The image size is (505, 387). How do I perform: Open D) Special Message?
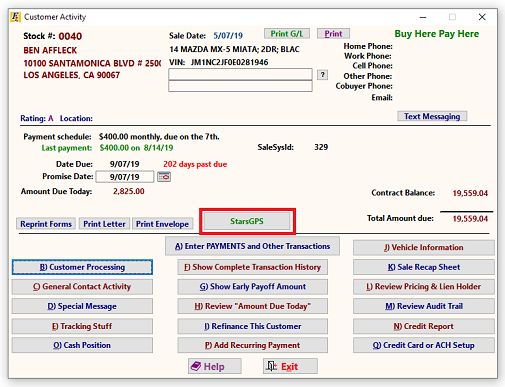coord(82,306)
